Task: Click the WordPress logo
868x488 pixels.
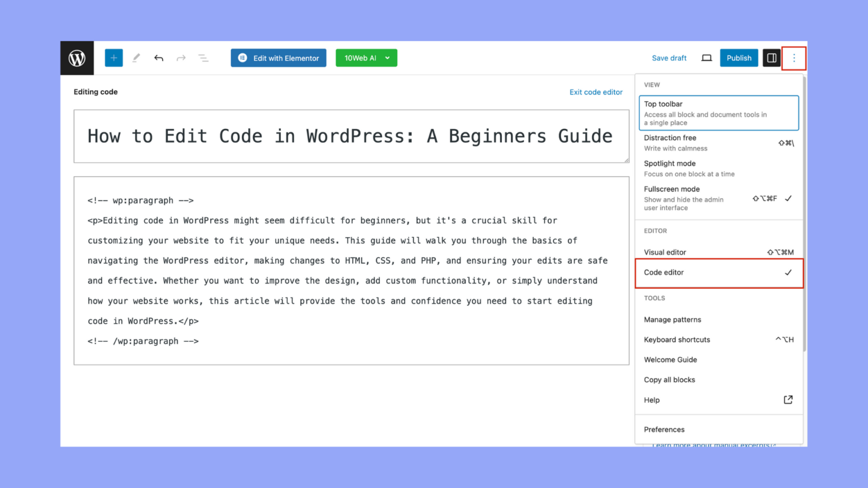Action: coord(77,58)
